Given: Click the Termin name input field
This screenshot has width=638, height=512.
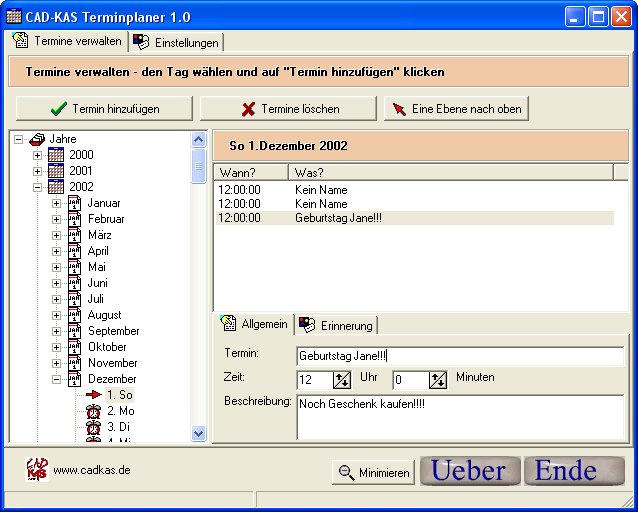Looking at the screenshot, I should pyautogui.click(x=460, y=356).
